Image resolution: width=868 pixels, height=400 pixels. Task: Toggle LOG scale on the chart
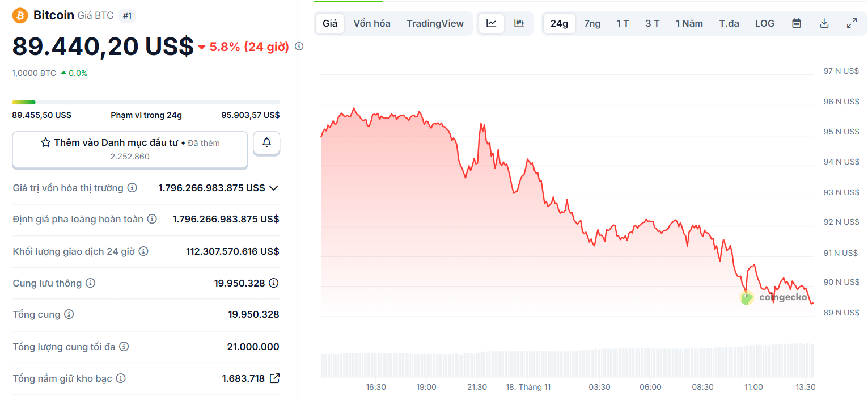click(764, 23)
